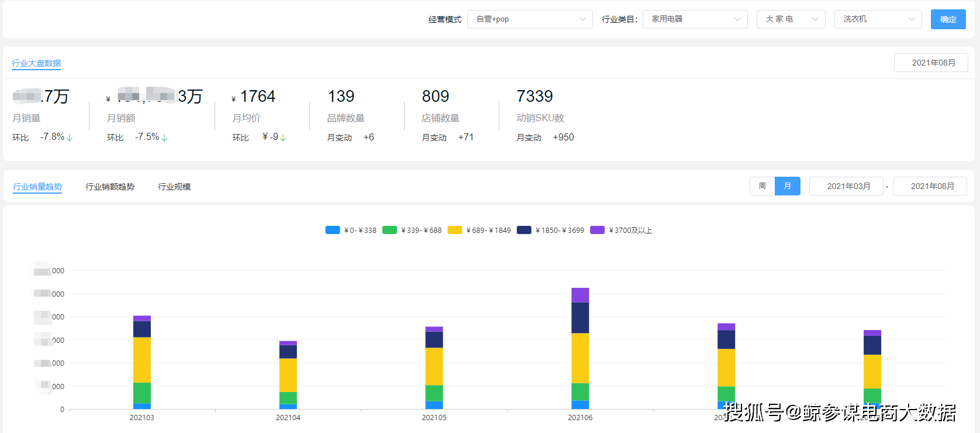Switch chart granularity to 周

pos(762,186)
